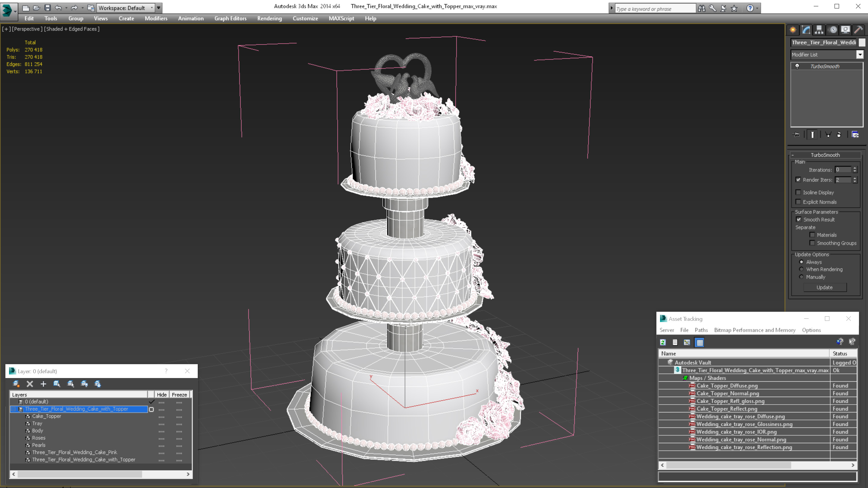Delete layer using the X icon

click(30, 383)
